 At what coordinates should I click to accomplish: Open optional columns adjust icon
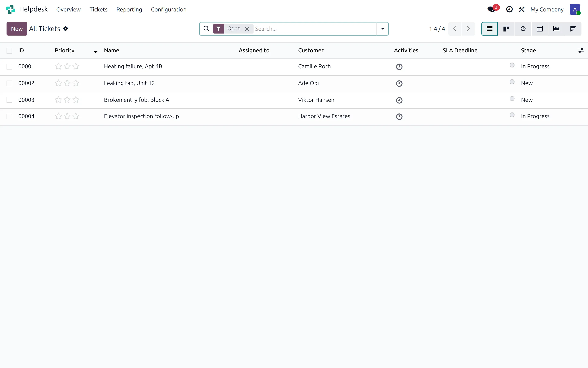tap(581, 50)
